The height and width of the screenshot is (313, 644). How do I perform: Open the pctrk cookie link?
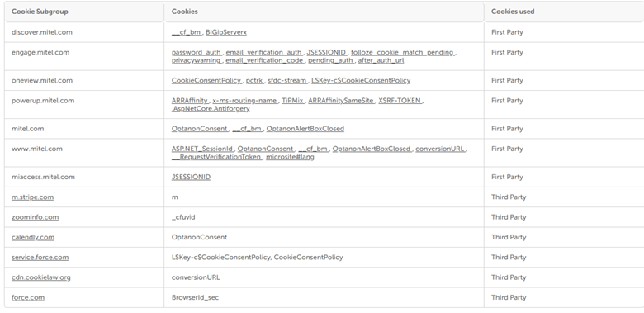click(x=254, y=80)
